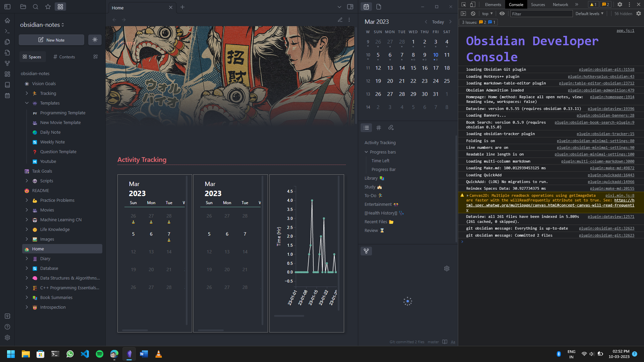Open the bookmarks star icon
The width and height of the screenshot is (644, 362).
point(48,7)
